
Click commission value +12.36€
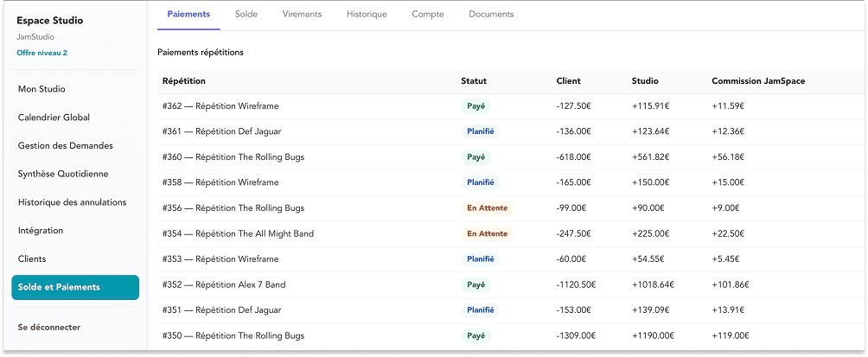[x=728, y=131]
